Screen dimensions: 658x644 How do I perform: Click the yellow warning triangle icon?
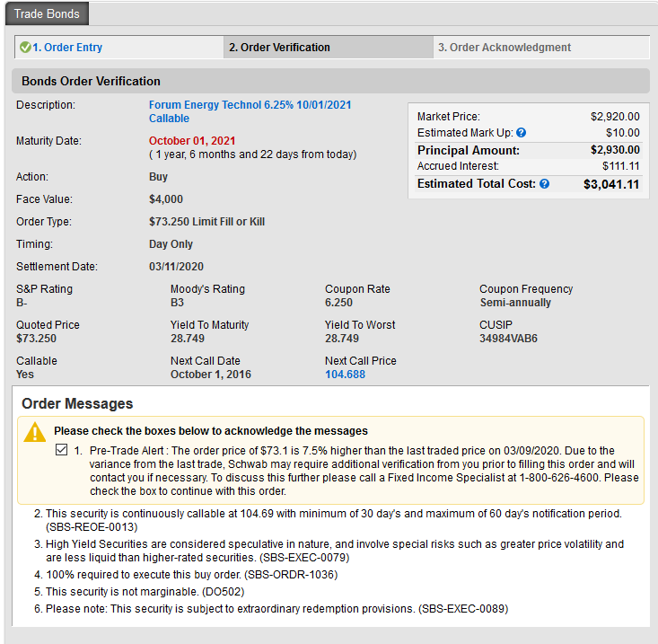point(35,432)
